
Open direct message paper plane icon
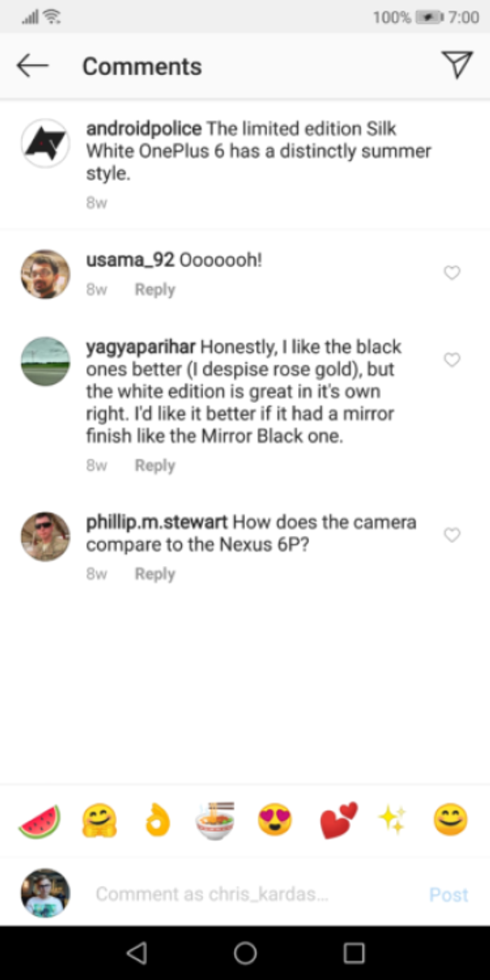[x=458, y=65]
